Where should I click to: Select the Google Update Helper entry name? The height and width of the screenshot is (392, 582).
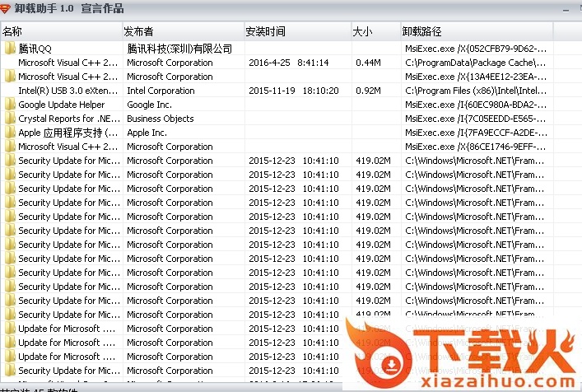click(61, 105)
